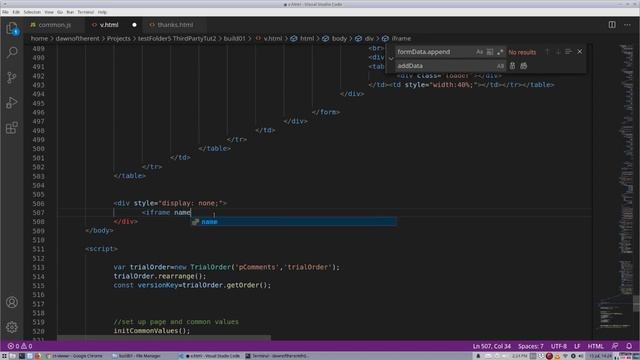640x360 pixels.
Task: Change LF end of line sequence
Action: [x=577, y=346]
